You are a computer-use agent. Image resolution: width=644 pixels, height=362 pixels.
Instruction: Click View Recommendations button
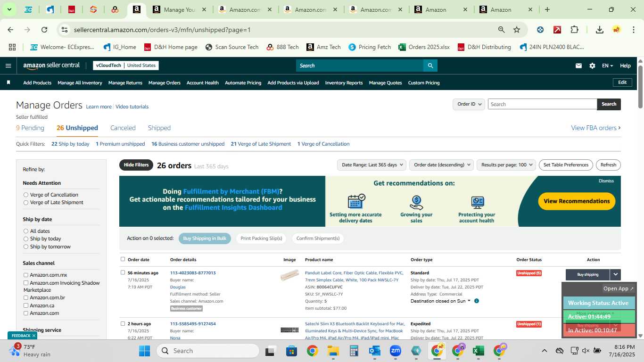pos(577,201)
